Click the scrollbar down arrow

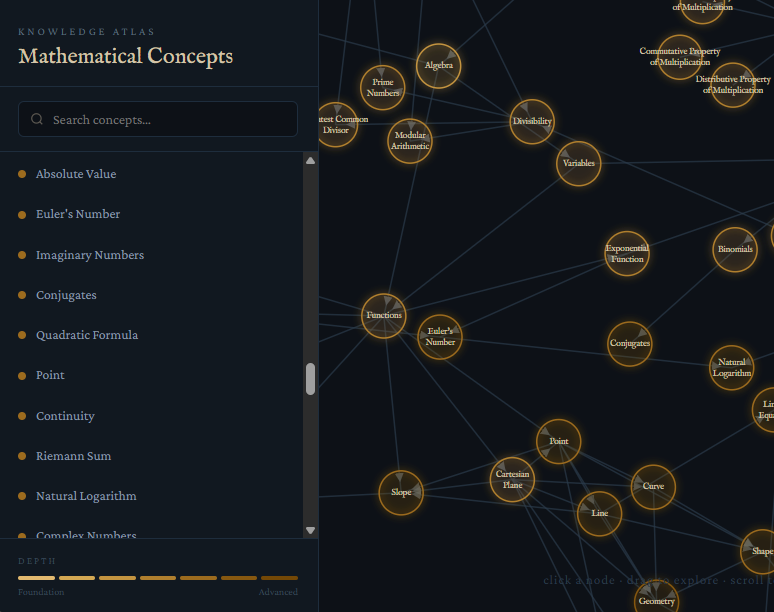point(310,530)
